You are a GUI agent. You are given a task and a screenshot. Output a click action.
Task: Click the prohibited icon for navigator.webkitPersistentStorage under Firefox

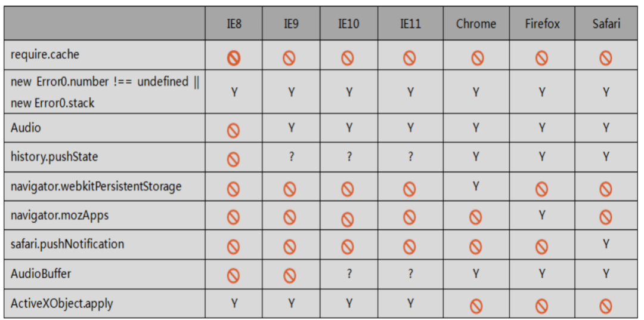coord(541,189)
